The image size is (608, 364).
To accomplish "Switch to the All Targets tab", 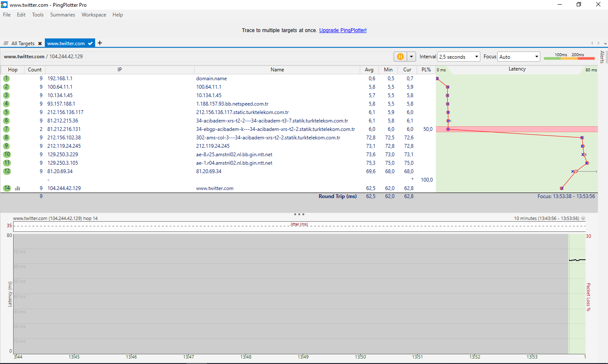I will pyautogui.click(x=23, y=43).
